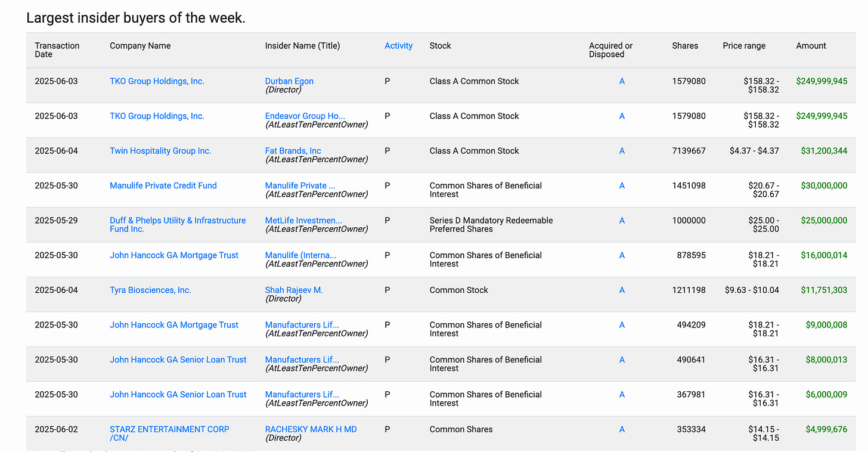Click the Price range column header
This screenshot has width=868, height=452.
pos(744,46)
